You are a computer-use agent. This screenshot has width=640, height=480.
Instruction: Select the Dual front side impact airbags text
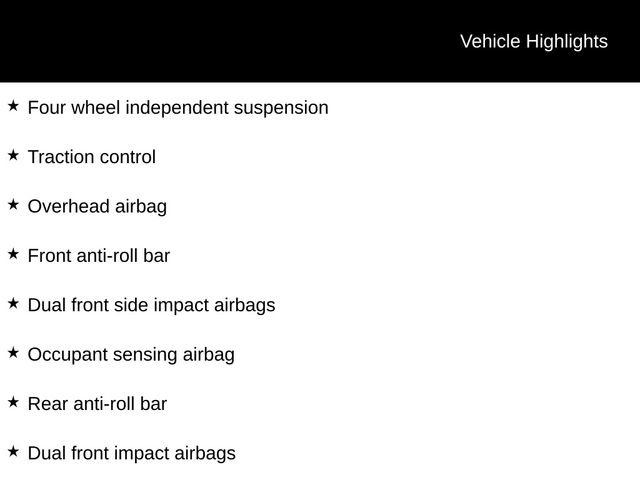pos(151,305)
